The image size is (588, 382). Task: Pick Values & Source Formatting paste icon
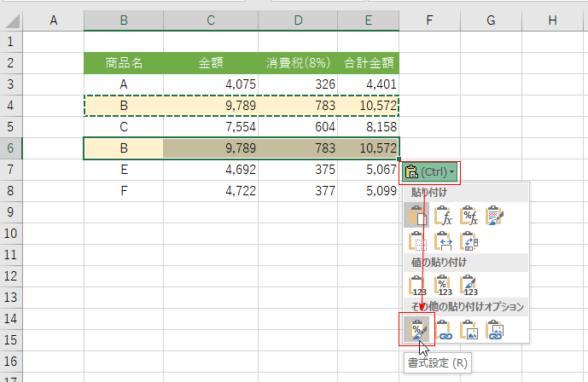click(470, 285)
